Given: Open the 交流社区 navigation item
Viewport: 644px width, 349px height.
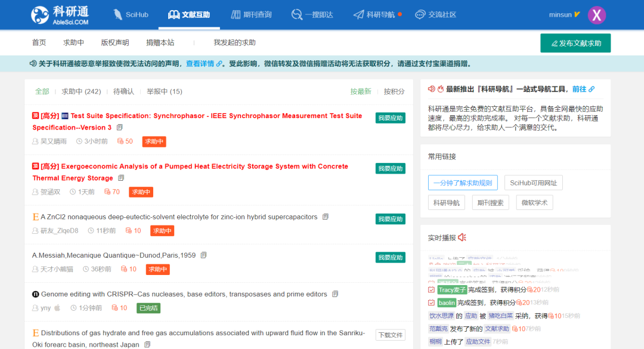Looking at the screenshot, I should tap(436, 15).
